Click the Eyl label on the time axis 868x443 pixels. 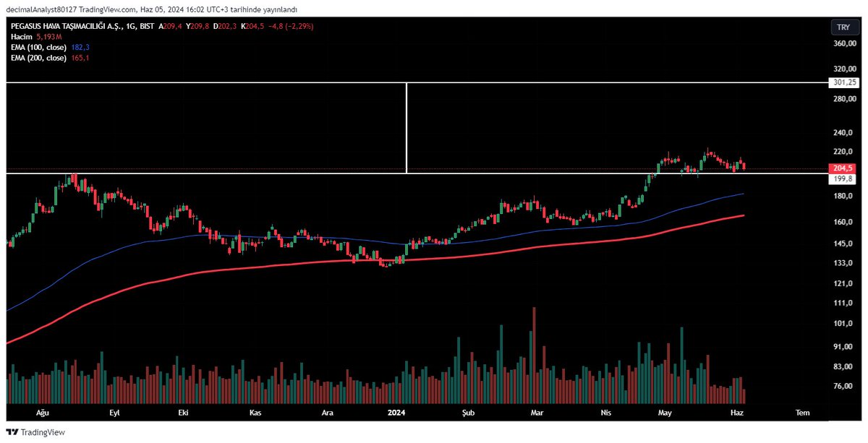tap(114, 413)
